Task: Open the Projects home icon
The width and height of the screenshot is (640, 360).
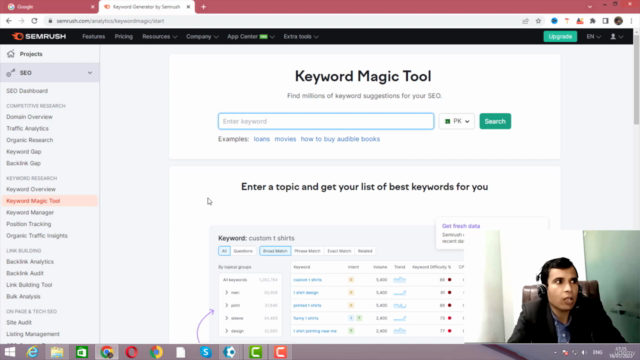Action: [x=11, y=54]
